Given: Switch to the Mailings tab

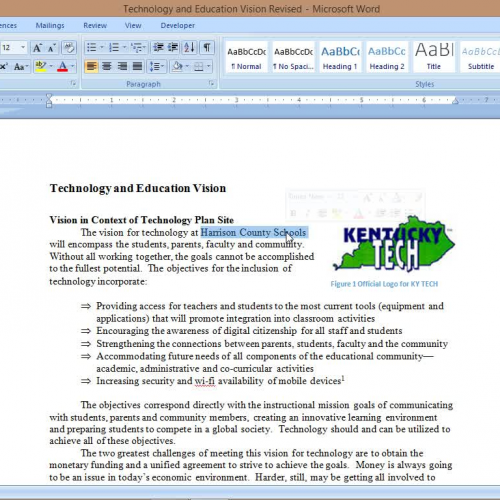Looking at the screenshot, I should pos(50,26).
